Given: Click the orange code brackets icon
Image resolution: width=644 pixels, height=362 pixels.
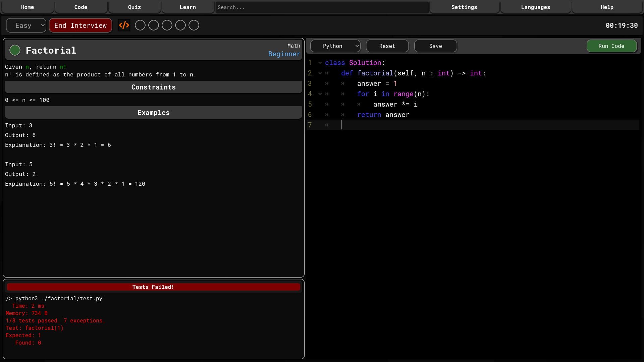Looking at the screenshot, I should point(124,25).
